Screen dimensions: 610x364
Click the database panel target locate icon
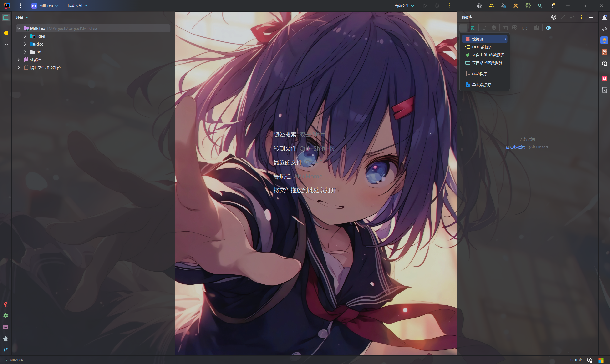click(554, 17)
